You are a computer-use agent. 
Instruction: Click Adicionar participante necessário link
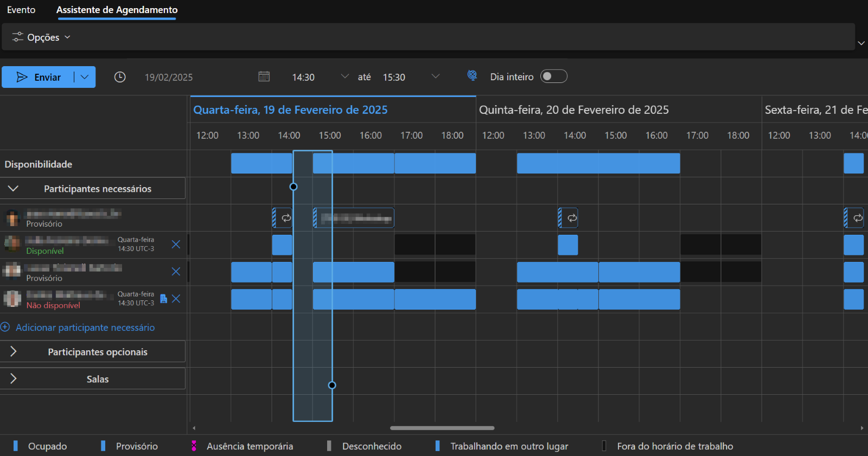pos(85,327)
